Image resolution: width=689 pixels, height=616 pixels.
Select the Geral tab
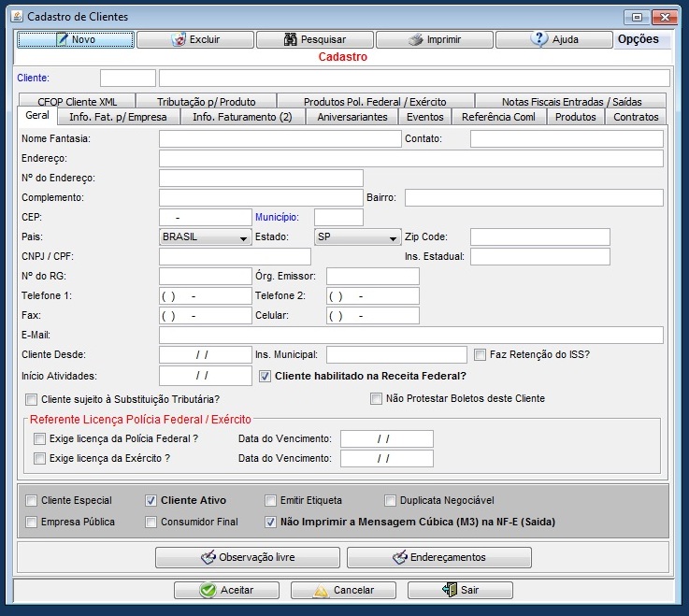coord(37,116)
